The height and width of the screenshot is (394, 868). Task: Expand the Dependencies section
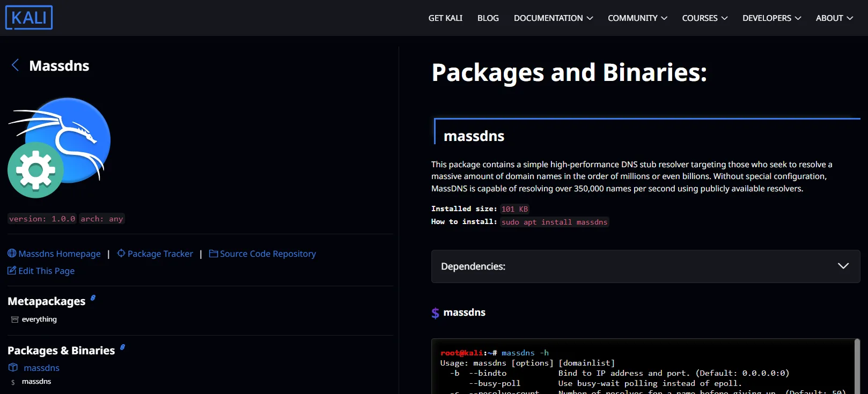(645, 266)
